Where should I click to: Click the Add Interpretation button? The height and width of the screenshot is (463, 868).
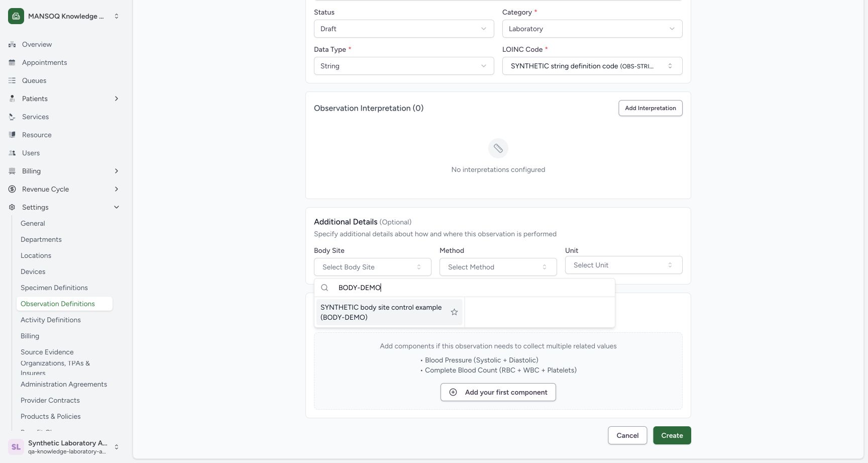[x=650, y=108]
